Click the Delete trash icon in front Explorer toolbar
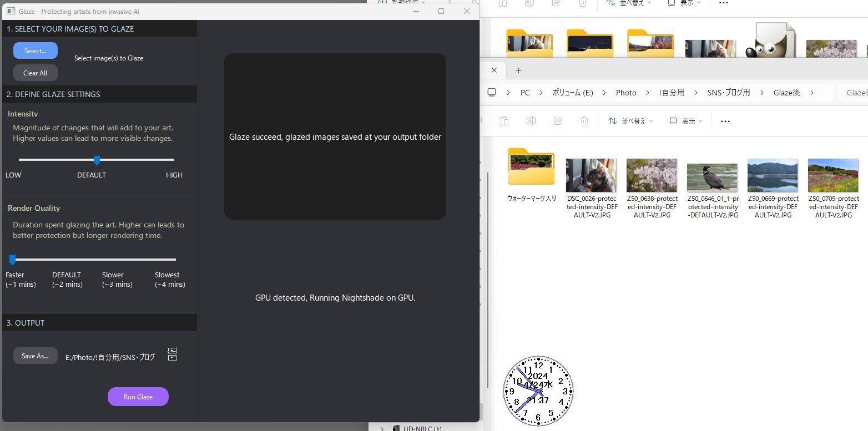Screen dimensions: 868x431 point(584,121)
